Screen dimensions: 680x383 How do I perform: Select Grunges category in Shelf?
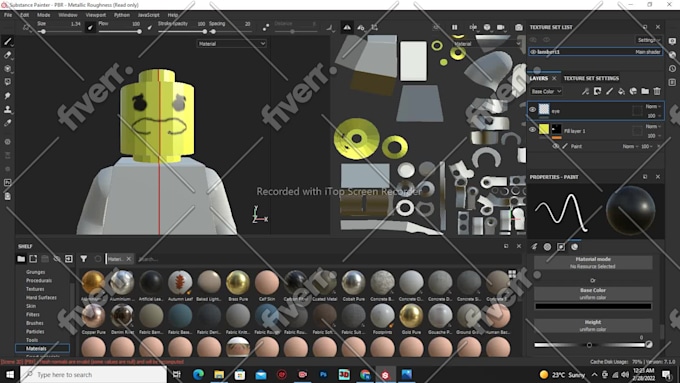point(36,272)
